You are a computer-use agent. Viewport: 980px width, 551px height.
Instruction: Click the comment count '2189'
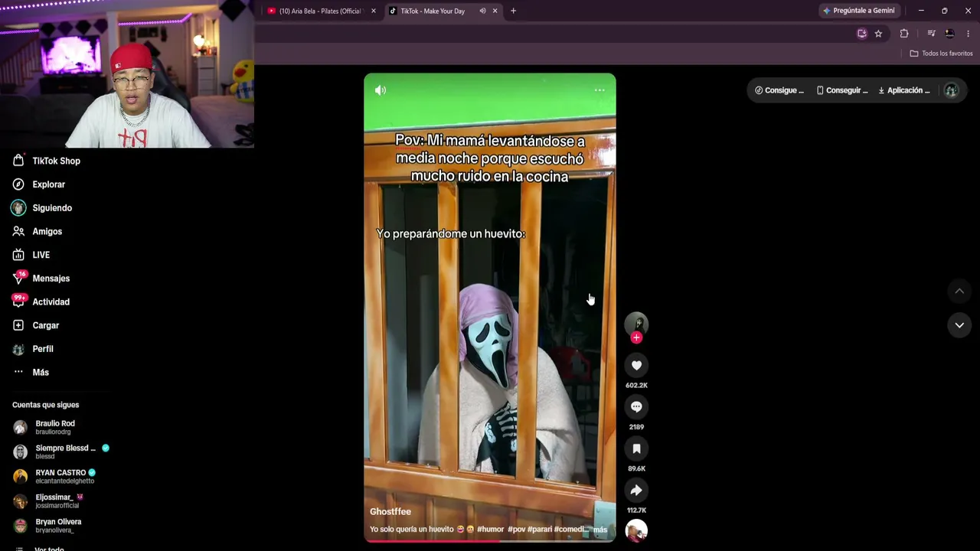(x=636, y=427)
